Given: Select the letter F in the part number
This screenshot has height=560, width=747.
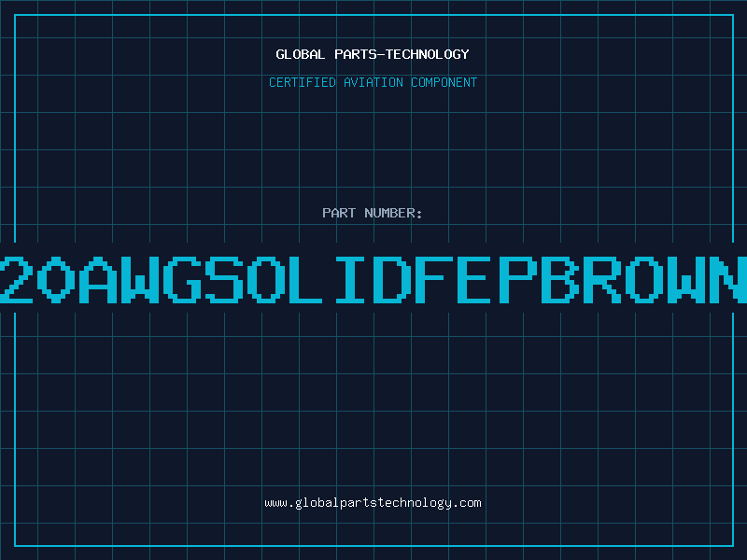Looking at the screenshot, I should tap(430, 280).
